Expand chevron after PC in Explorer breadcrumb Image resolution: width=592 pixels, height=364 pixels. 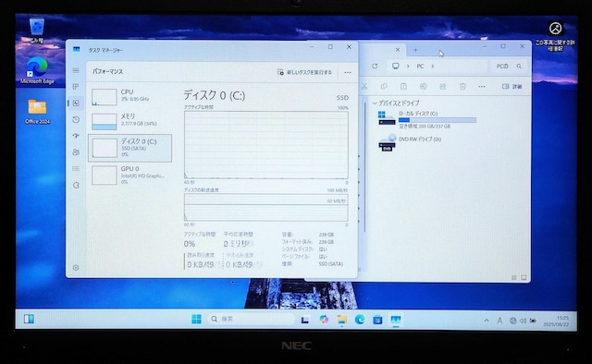(433, 66)
